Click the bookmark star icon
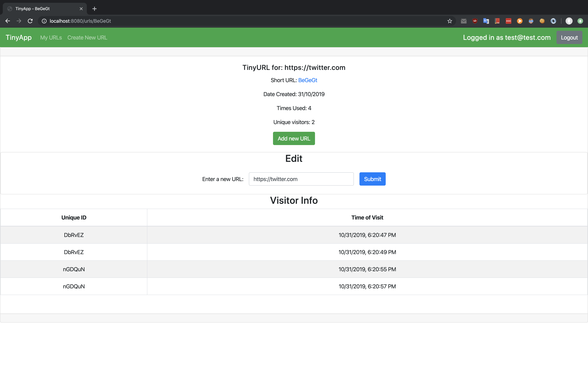This screenshot has width=588, height=367. point(450,21)
